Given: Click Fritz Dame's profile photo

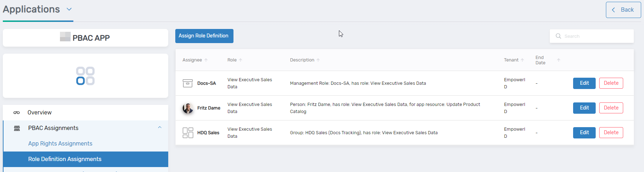Looking at the screenshot, I should click(188, 108).
